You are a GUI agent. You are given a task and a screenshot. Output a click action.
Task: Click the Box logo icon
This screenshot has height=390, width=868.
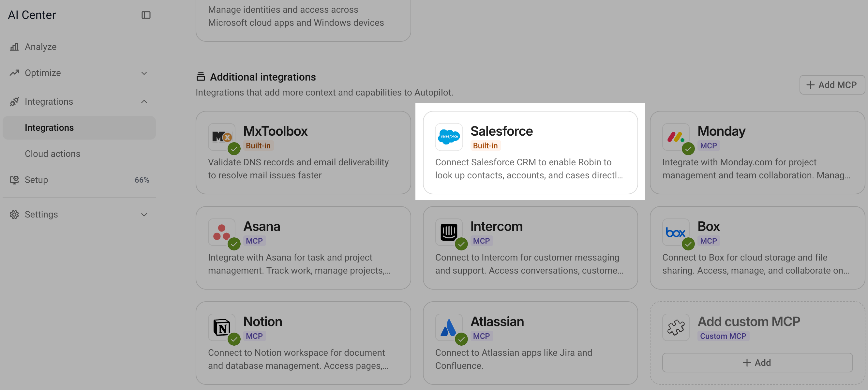(x=676, y=232)
